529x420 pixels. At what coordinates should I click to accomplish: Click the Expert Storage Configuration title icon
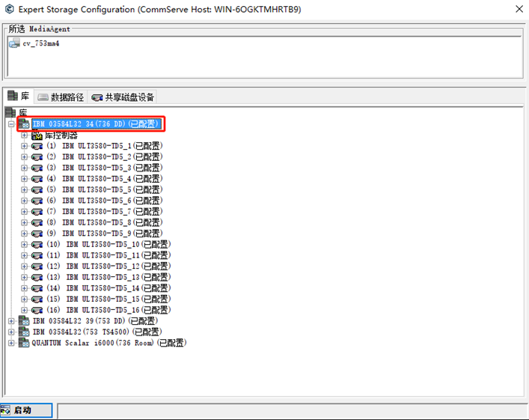pyautogui.click(x=10, y=9)
